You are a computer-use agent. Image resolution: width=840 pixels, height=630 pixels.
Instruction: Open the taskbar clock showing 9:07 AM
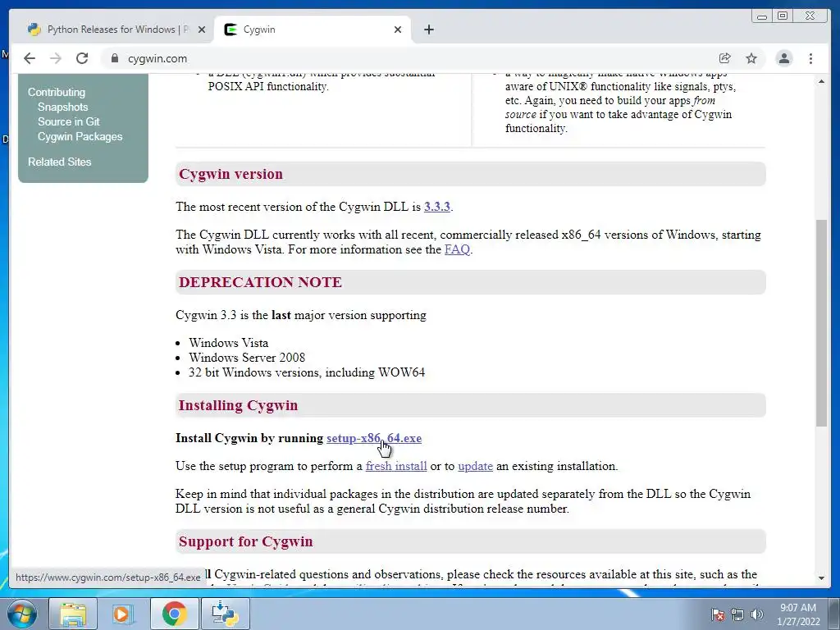[x=798, y=614]
